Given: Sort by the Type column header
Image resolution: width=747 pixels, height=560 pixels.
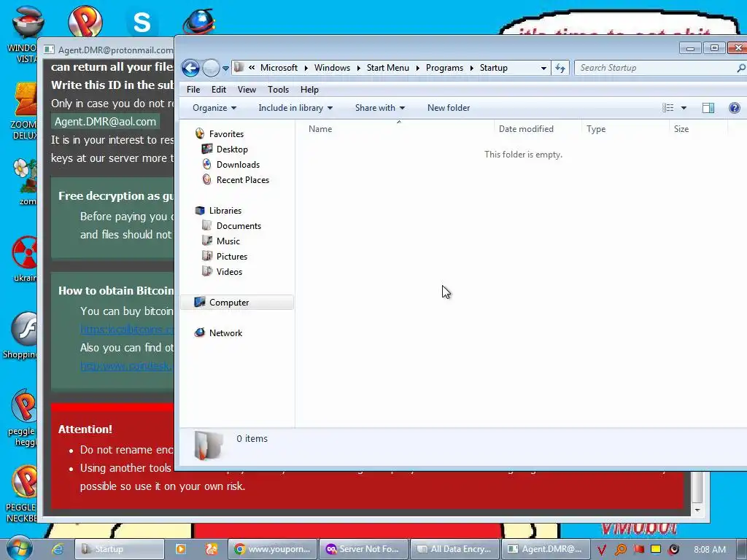Looking at the screenshot, I should tap(625, 129).
